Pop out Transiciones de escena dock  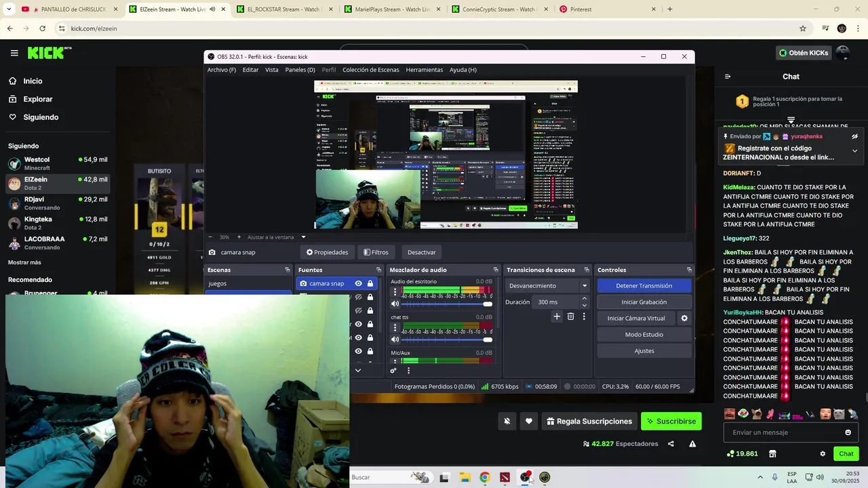pyautogui.click(x=587, y=270)
